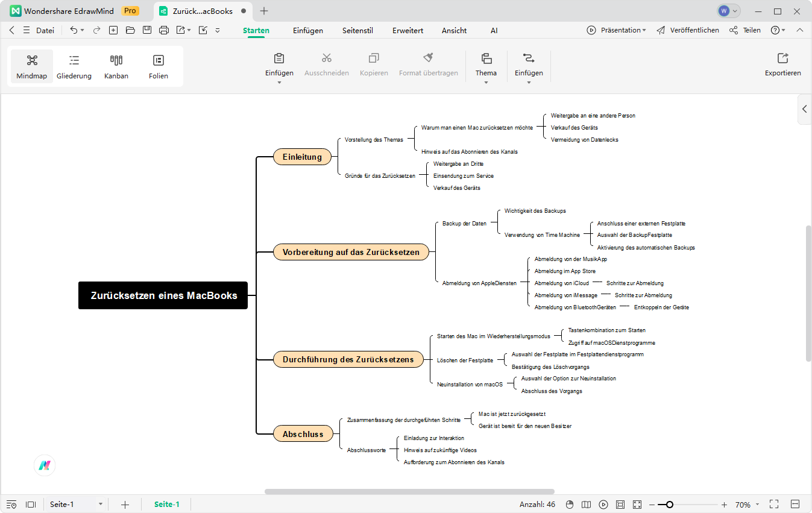
Task: Click the undo arrow icon
Action: [74, 30]
